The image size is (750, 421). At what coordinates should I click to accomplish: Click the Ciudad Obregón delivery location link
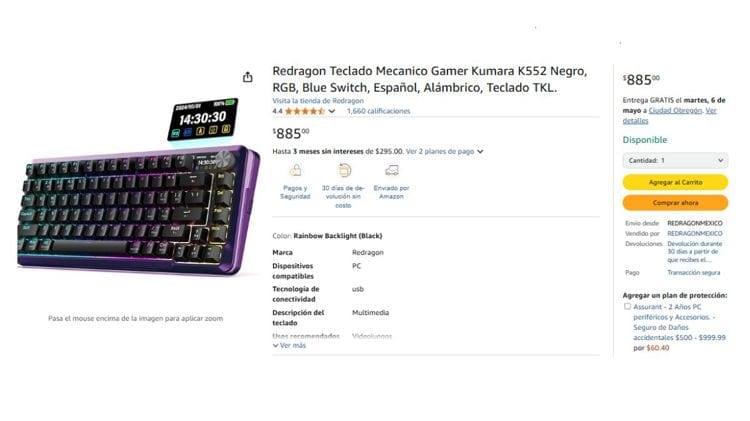point(675,111)
